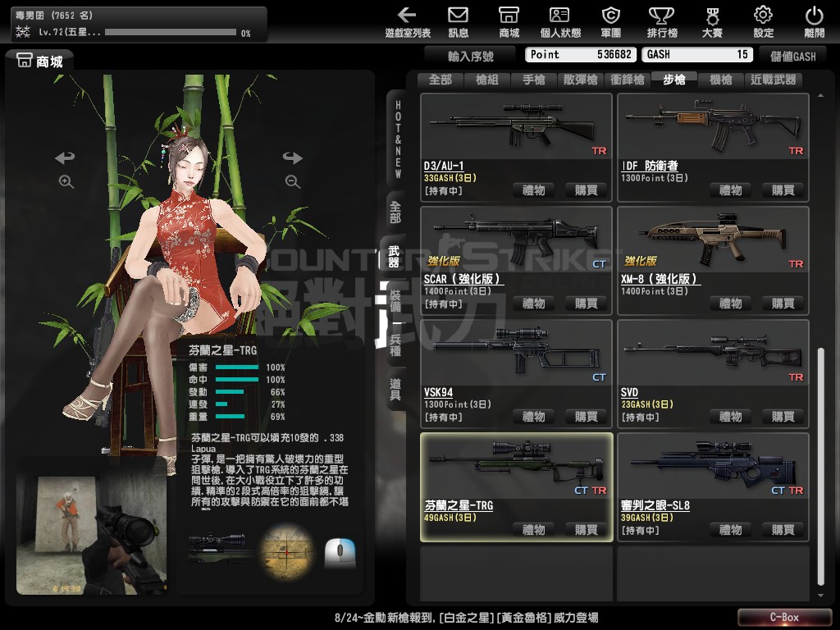Open the 道具 side tab
This screenshot has width=840, height=630.
pos(395,390)
